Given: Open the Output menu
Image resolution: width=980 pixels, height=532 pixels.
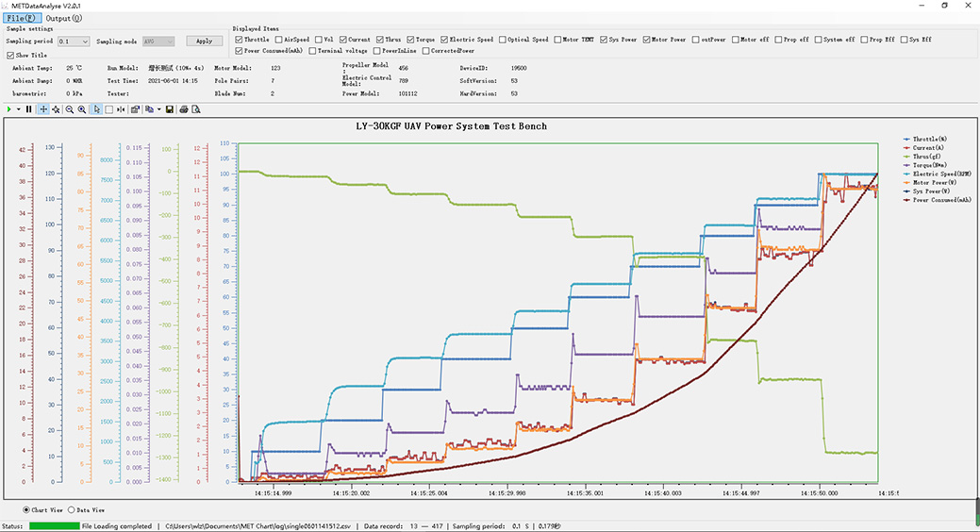Looking at the screenshot, I should [x=63, y=18].
